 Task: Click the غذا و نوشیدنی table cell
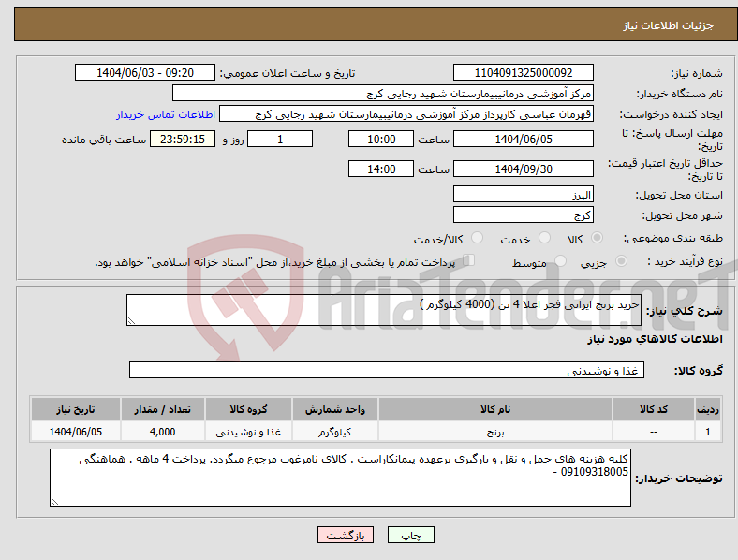coord(248,432)
